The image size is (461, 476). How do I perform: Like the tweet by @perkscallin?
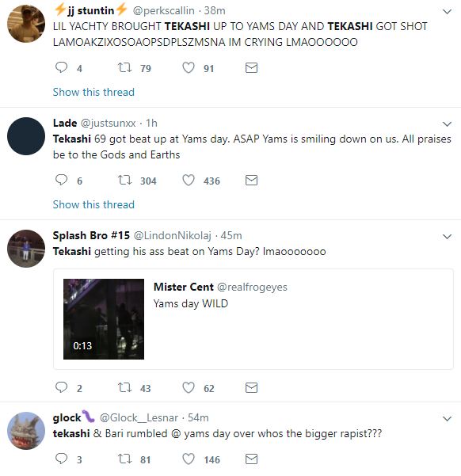coord(189,67)
